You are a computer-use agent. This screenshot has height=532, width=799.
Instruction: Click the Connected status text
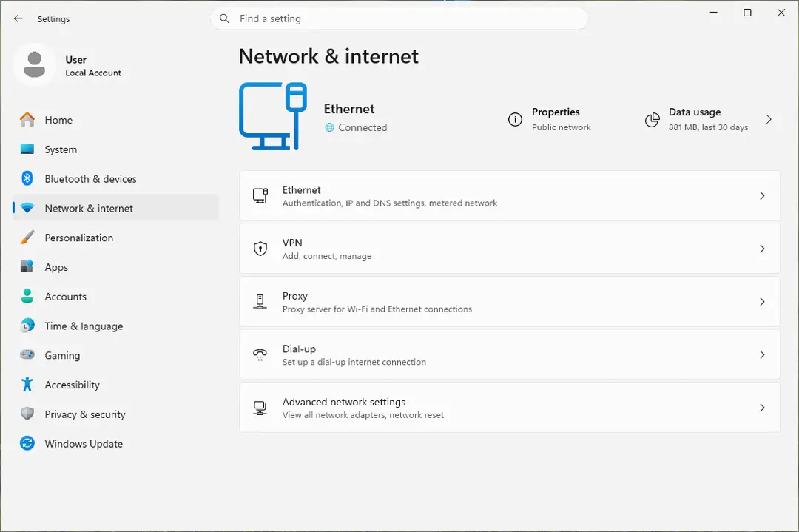pyautogui.click(x=363, y=127)
